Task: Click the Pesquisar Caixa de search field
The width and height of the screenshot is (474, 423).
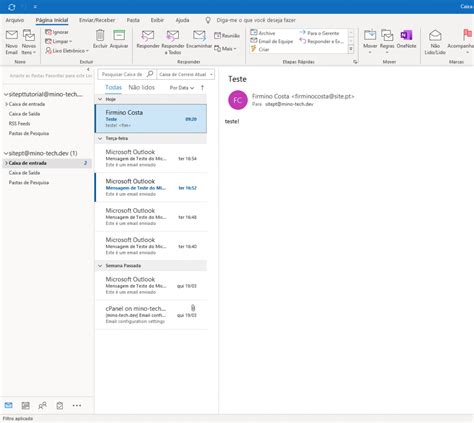Action: click(122, 74)
